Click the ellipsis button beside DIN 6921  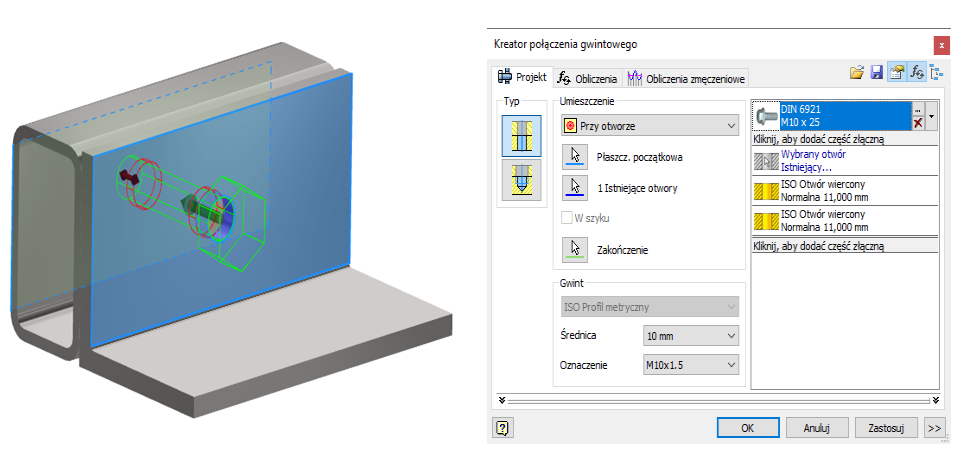918,108
